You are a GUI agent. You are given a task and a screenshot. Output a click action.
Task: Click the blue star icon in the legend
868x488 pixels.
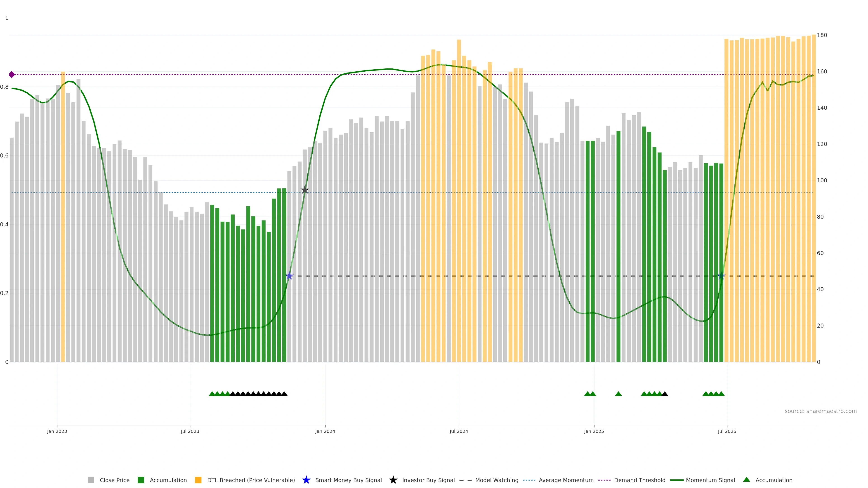coord(306,480)
